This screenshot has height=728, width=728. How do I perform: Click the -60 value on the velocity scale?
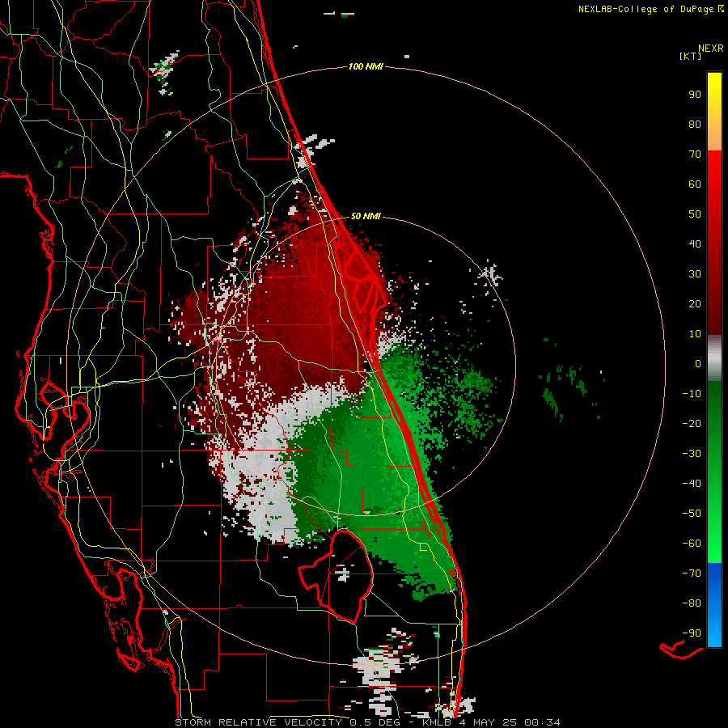tap(692, 544)
